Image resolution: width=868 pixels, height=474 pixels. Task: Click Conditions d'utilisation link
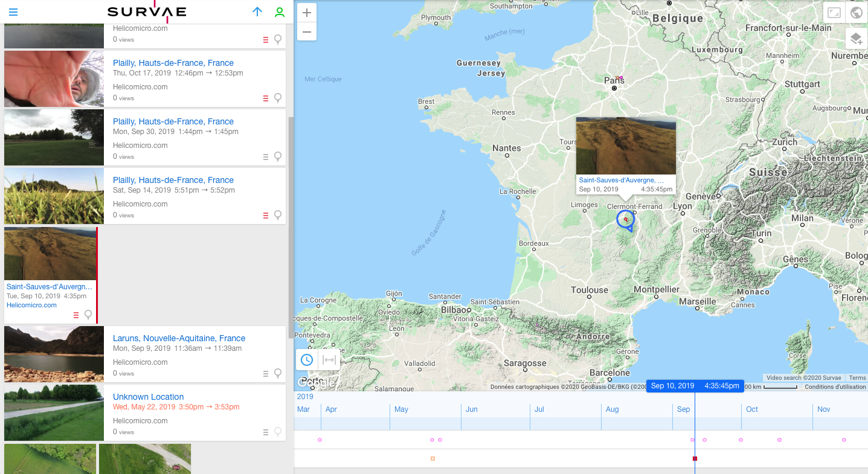pyautogui.click(x=835, y=386)
